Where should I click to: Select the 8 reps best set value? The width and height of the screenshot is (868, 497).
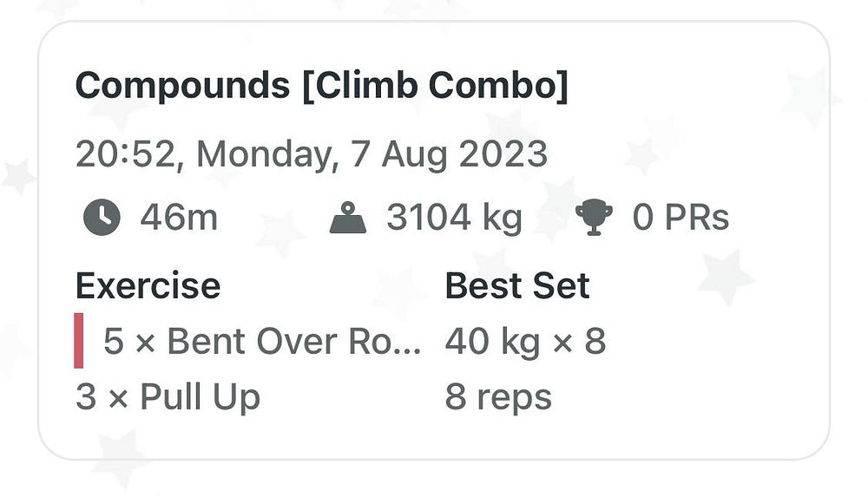pos(498,397)
